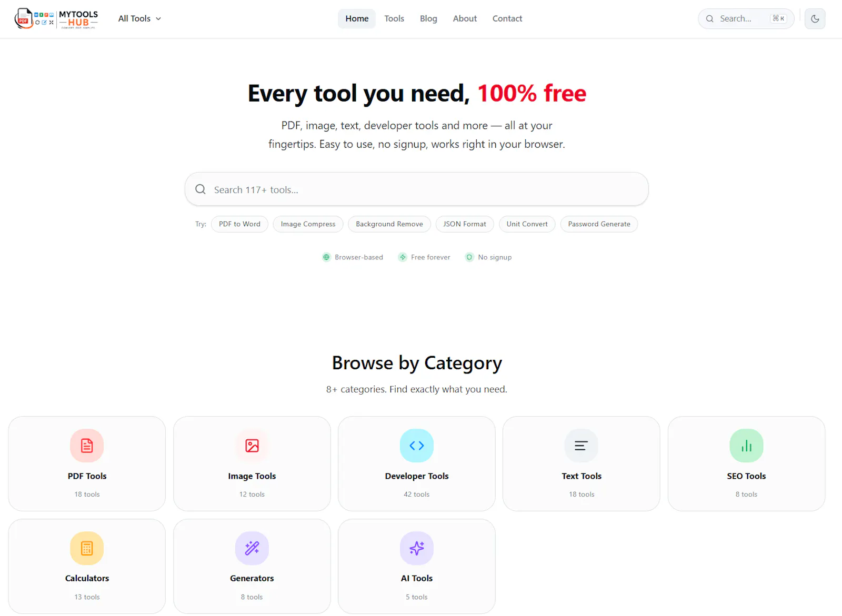The height and width of the screenshot is (616, 842).
Task: Click the 'Free forever' label
Action: coord(430,257)
